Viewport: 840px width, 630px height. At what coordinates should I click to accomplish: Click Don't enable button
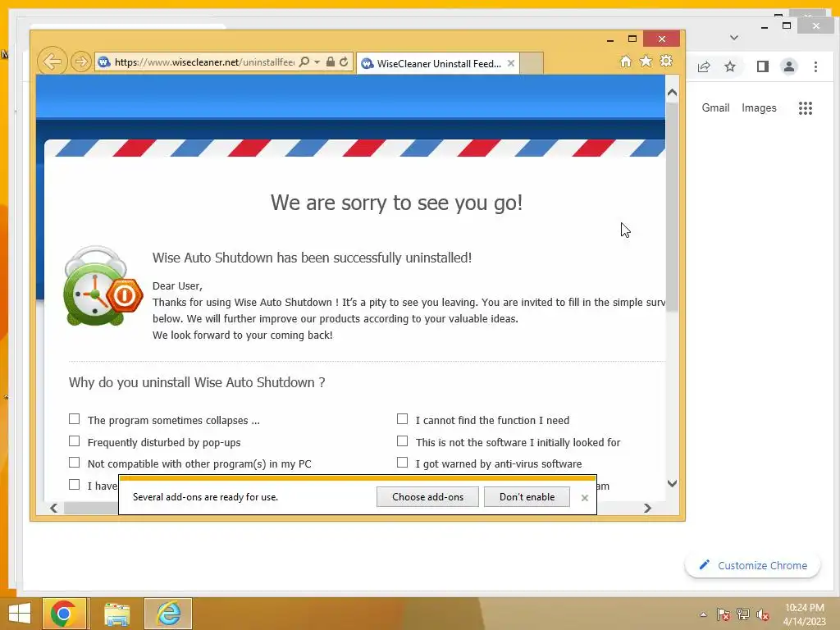click(x=527, y=496)
